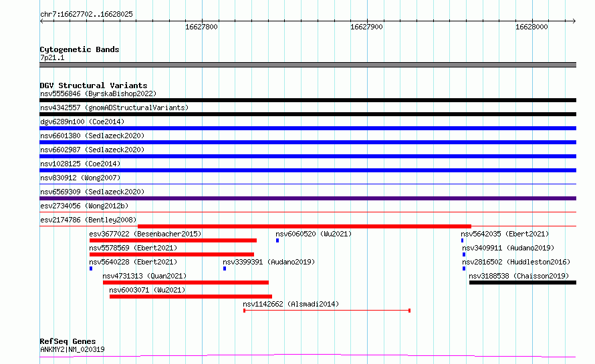595x364 pixels.
Task: Click the right scroll arrow on ruler
Action: pos(574,21)
